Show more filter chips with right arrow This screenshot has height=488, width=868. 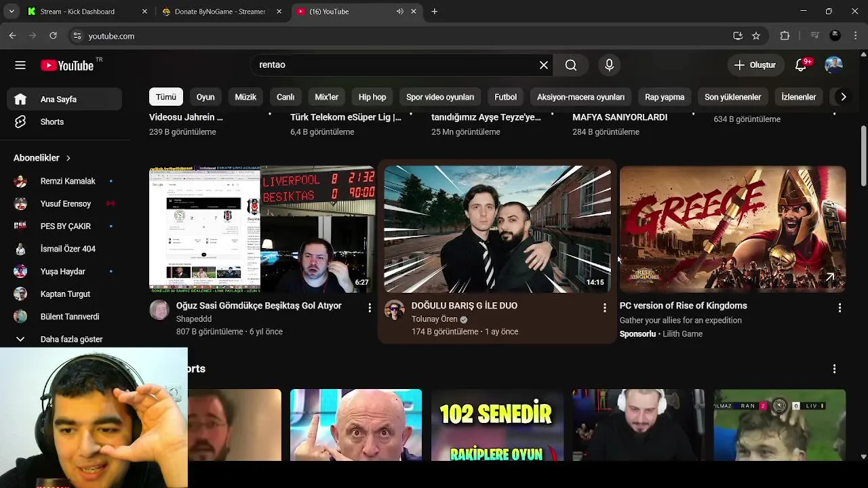843,97
